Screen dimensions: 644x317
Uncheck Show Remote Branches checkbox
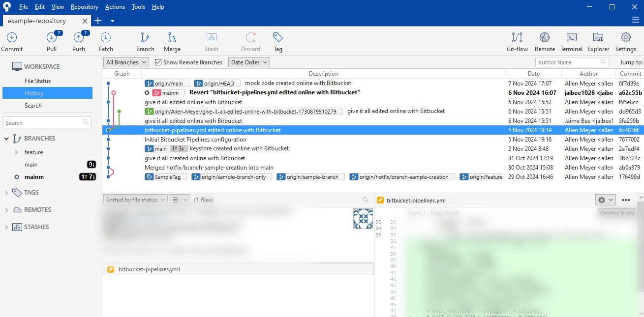point(158,62)
